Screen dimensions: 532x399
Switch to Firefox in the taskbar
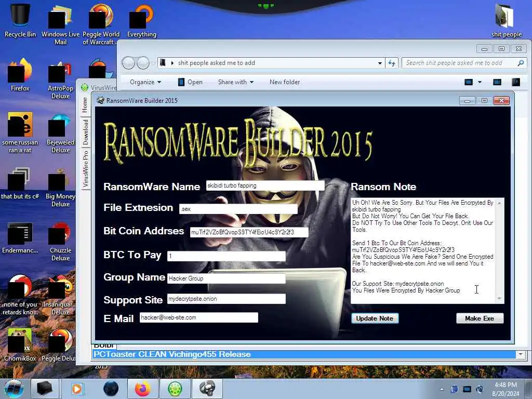(x=143, y=389)
